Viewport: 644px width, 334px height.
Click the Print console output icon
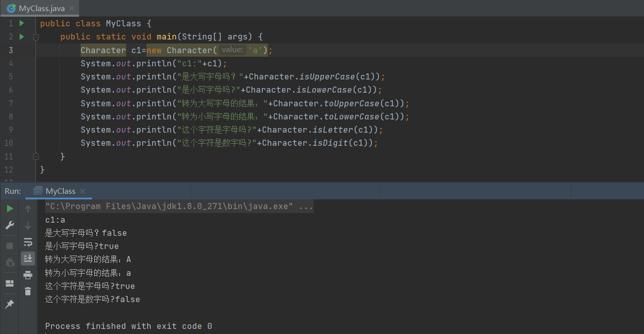point(28,275)
